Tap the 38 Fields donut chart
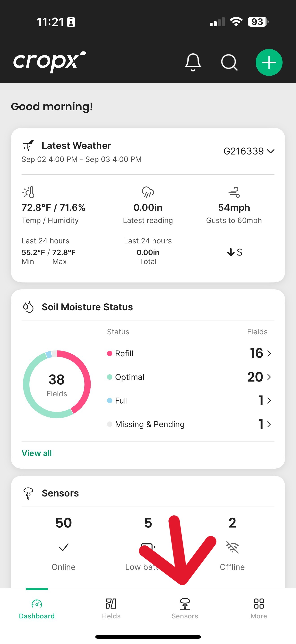Screen dimensions: 296x644 coord(57,384)
